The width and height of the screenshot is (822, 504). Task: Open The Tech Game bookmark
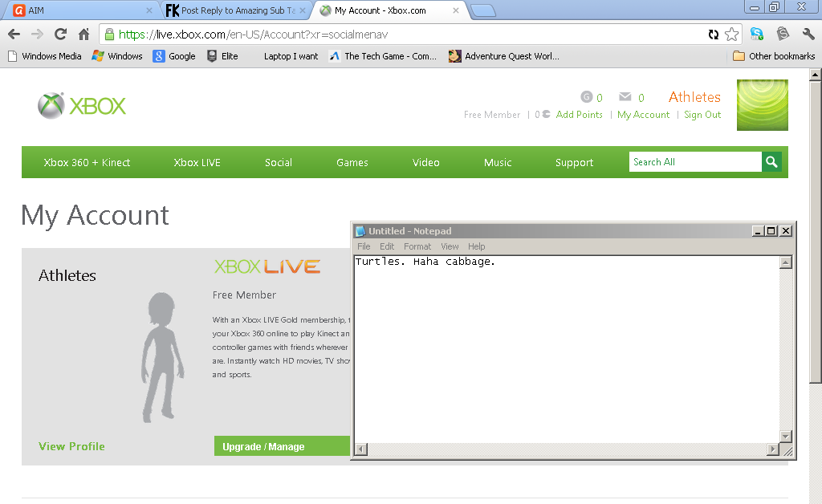383,56
